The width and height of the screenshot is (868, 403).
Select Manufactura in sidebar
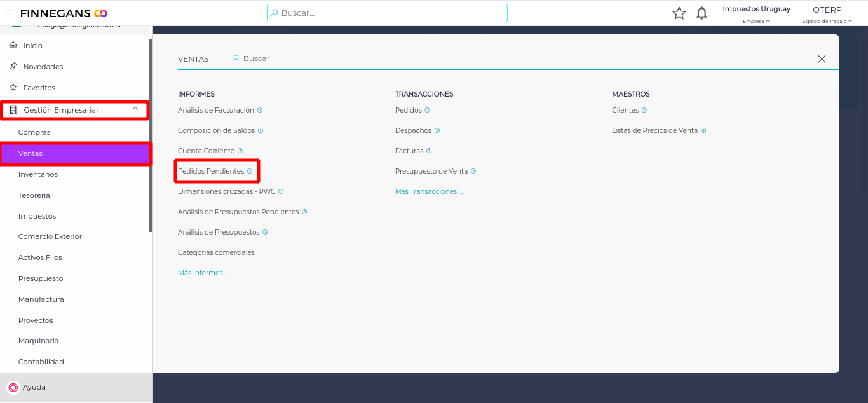click(x=41, y=299)
